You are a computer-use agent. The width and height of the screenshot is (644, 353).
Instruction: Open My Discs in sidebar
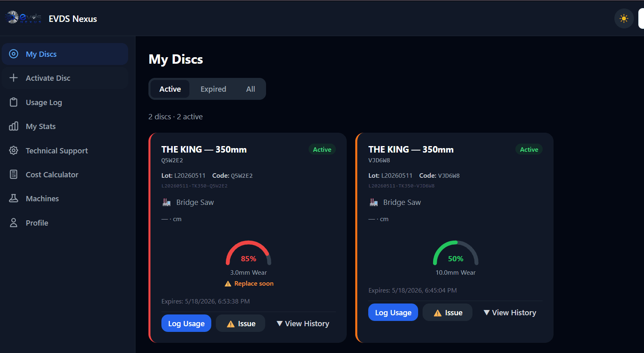(65, 54)
